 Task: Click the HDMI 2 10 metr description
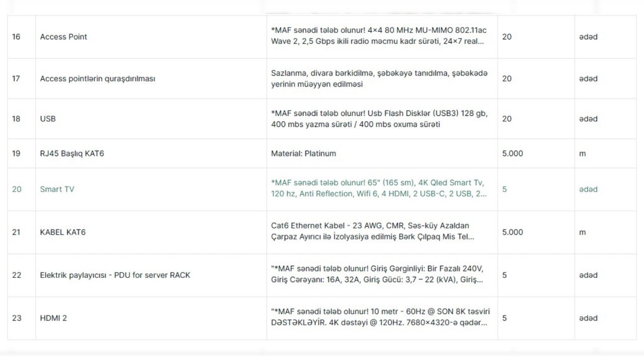[x=380, y=317]
